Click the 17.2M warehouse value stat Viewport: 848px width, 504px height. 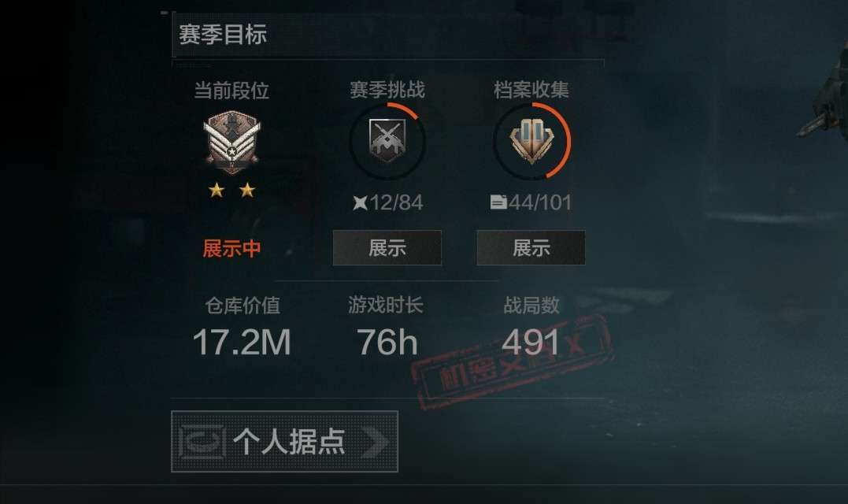242,342
